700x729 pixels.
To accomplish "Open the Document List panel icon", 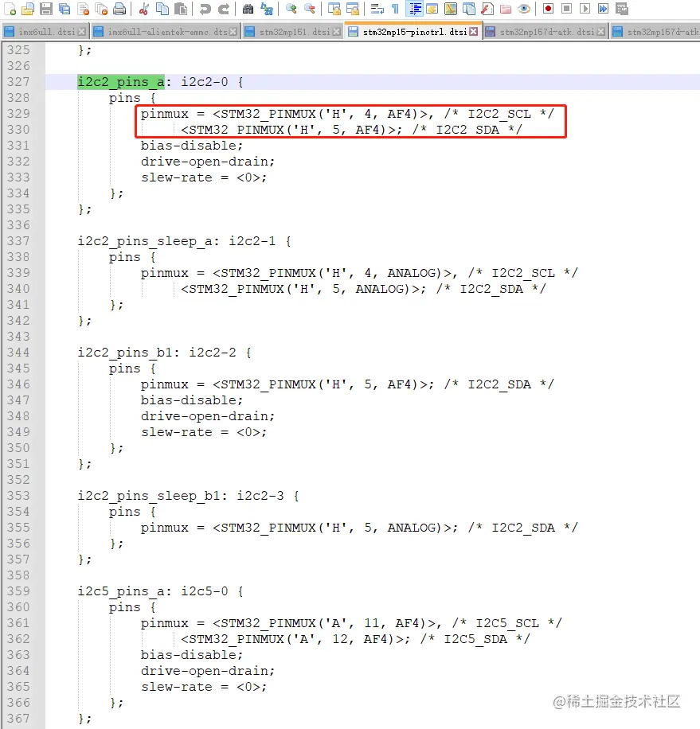I will (x=469, y=9).
